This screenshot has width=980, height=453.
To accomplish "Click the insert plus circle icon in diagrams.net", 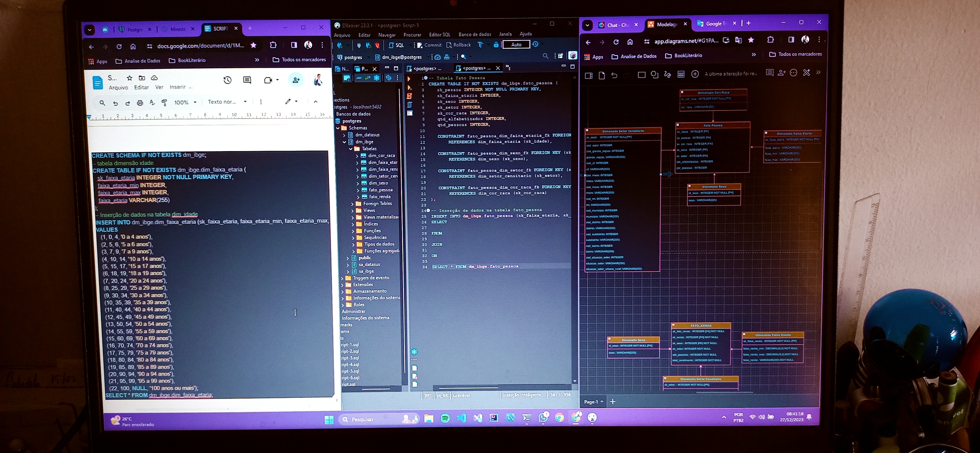I will (695, 74).
